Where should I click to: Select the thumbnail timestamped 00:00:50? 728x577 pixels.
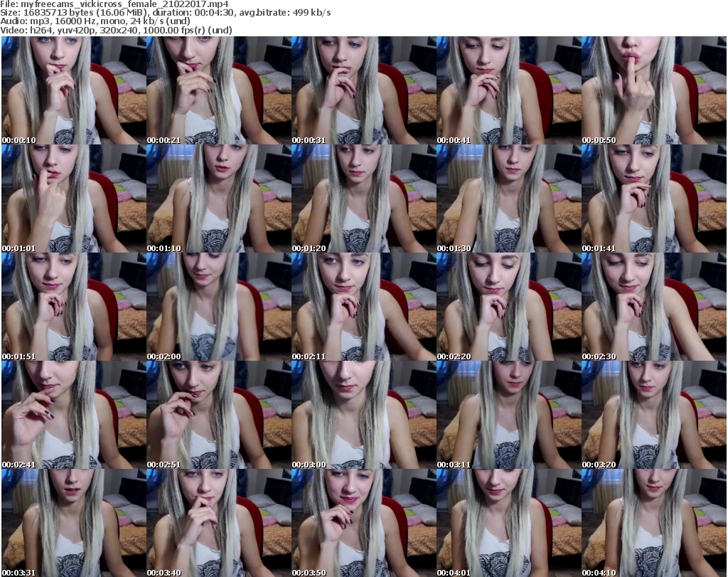click(x=654, y=90)
